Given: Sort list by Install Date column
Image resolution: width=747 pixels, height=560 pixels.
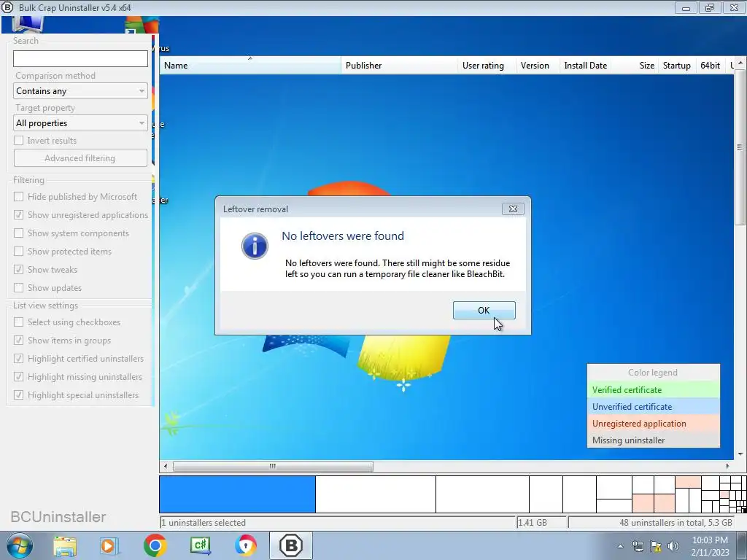Looking at the screenshot, I should coord(585,65).
